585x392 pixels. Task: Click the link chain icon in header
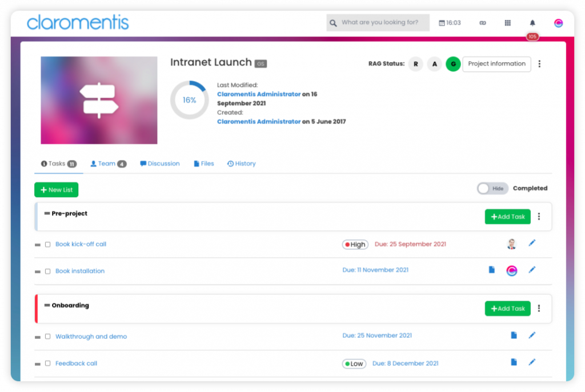pyautogui.click(x=482, y=23)
